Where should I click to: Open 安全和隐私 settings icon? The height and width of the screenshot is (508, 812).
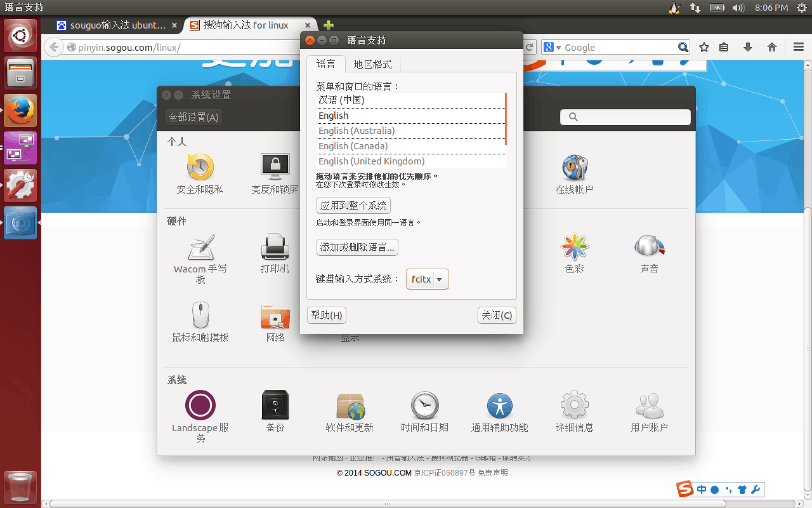(200, 174)
